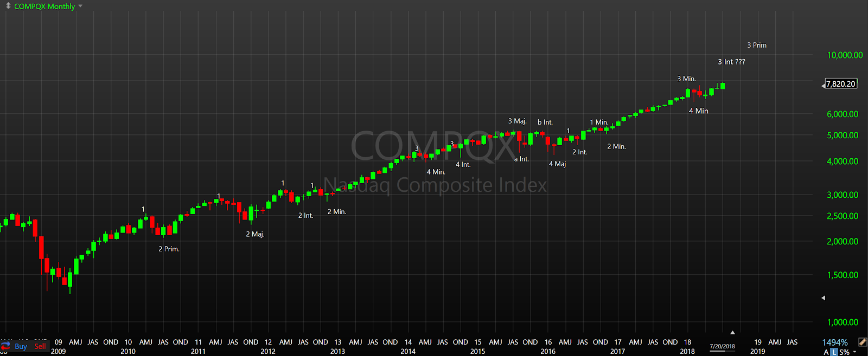This screenshot has width=868, height=356.
Task: Open the scale options dropdown arrow
Action: 855,352
